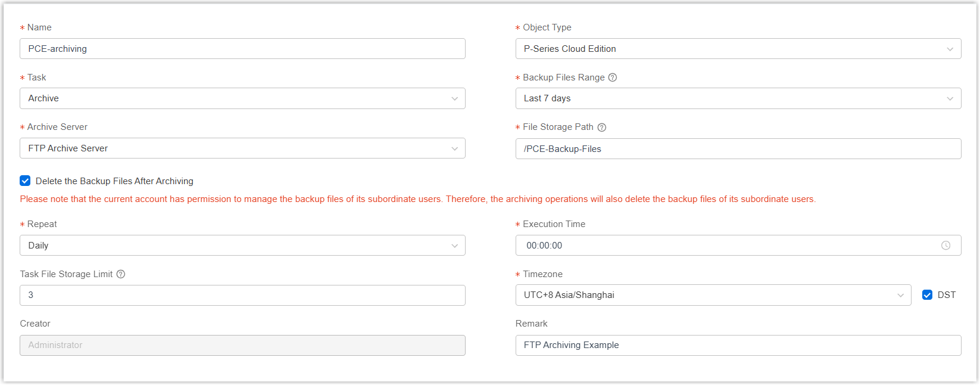Click the Task File Storage Limit input
Image resolution: width=980 pixels, height=385 pixels.
point(242,295)
